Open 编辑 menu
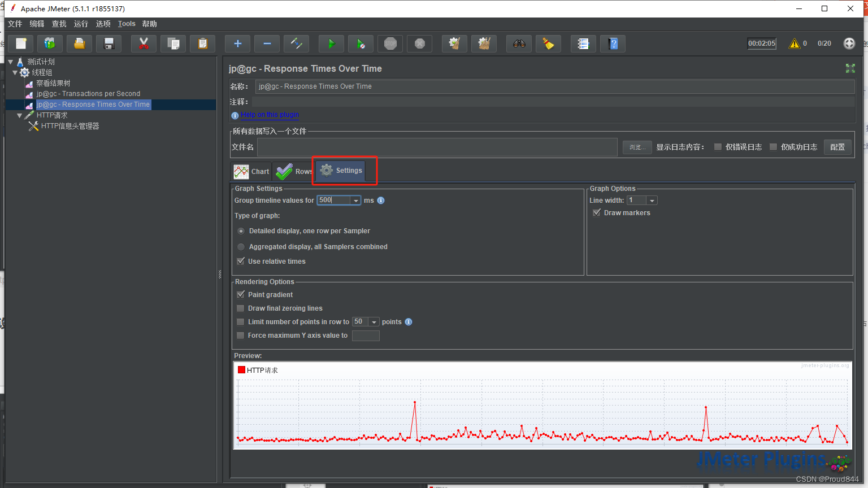This screenshot has width=868, height=488. coord(37,24)
